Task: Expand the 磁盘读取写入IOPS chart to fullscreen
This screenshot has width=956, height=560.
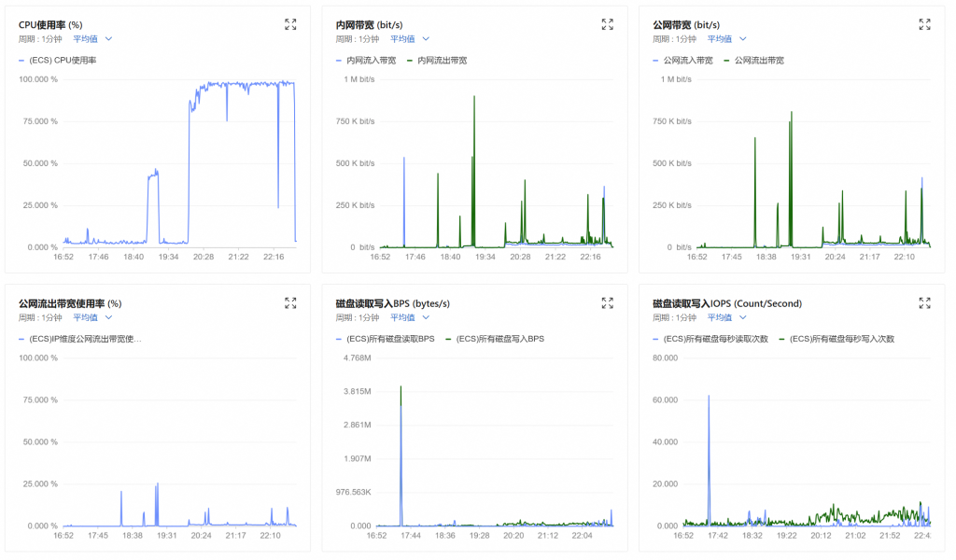Action: coord(924,303)
